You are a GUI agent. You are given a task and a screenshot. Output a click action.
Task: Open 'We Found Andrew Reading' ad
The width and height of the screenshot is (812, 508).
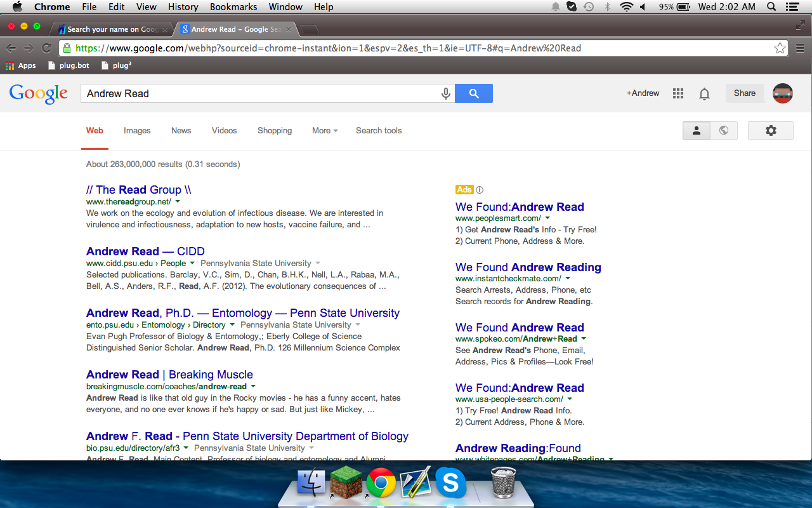[x=528, y=267]
